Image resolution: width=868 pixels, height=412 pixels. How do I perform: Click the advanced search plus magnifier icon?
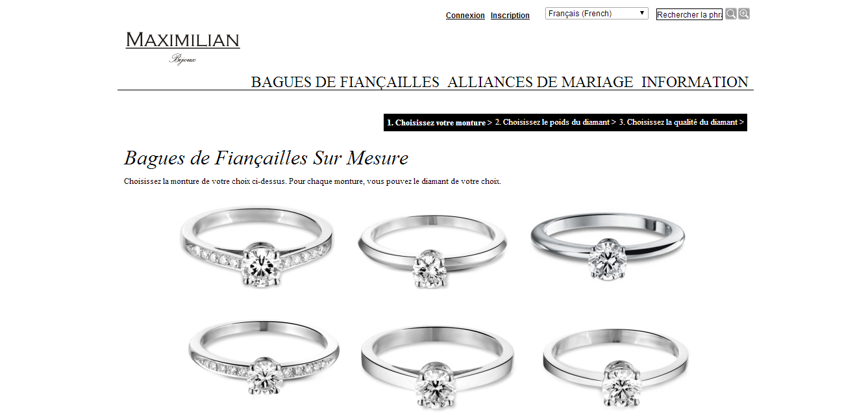(744, 14)
